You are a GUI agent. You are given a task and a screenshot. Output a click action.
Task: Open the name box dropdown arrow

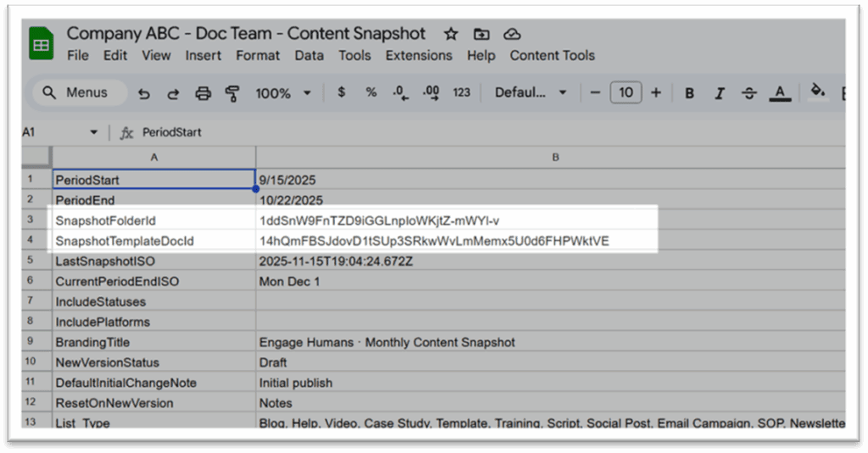coord(93,133)
